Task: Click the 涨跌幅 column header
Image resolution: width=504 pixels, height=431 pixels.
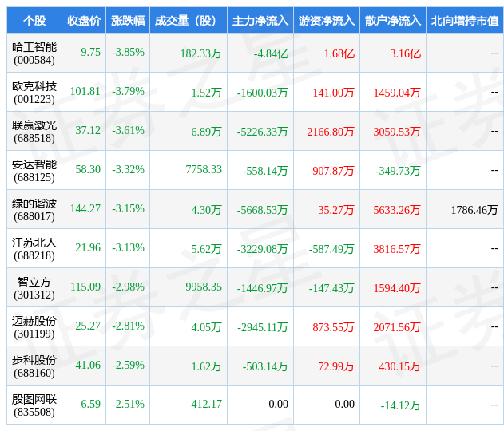Action: point(128,21)
